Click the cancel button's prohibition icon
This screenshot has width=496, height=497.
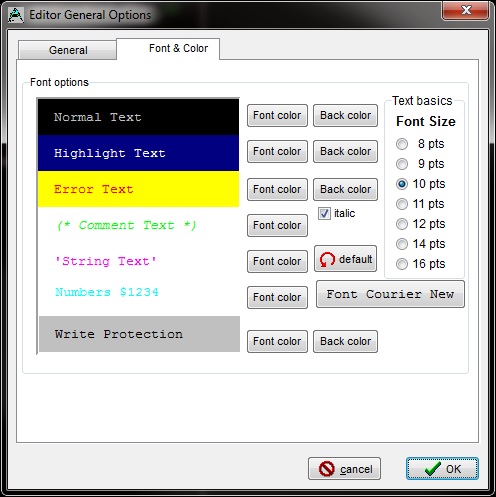tap(326, 469)
